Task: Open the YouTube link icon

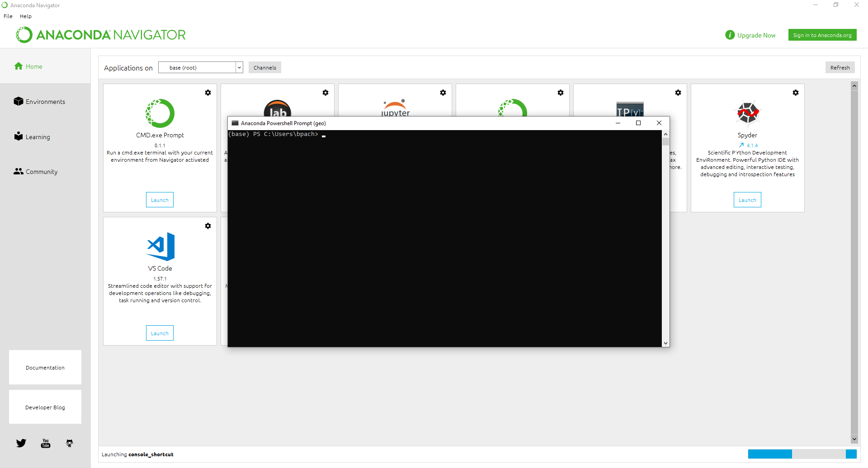Action: pyautogui.click(x=46, y=443)
